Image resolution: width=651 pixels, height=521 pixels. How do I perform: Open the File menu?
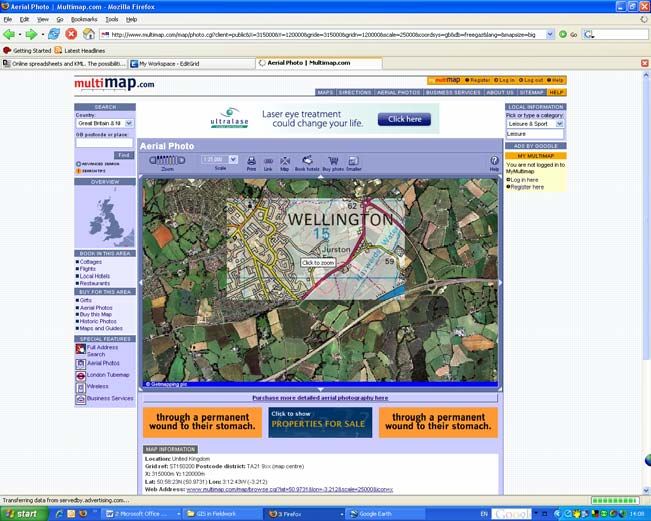pos(8,20)
